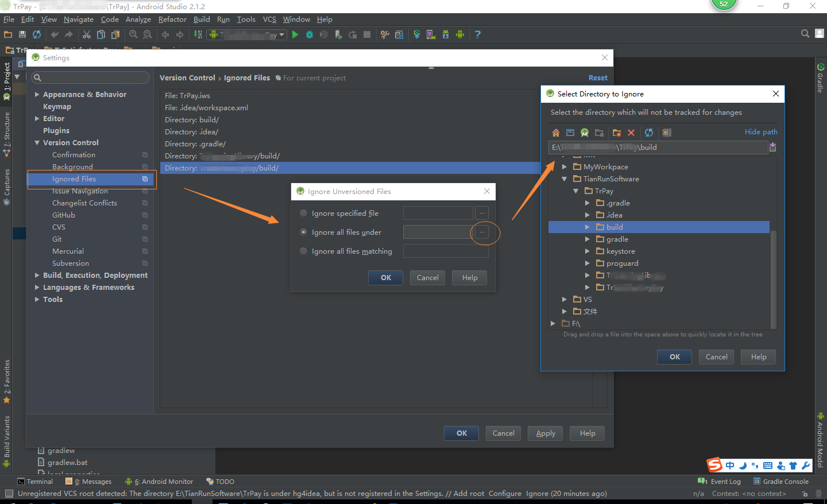Viewport: 827px width, 504px height.
Task: Open the run configuration dropdown in toolbar
Action: 247,34
